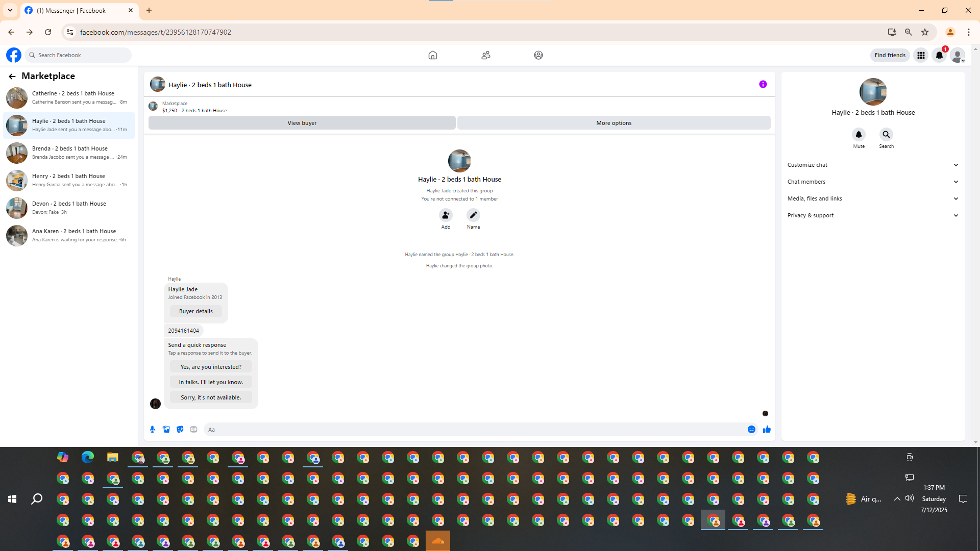Open the GIF picker icon
This screenshot has height=551, width=980.
193,430
